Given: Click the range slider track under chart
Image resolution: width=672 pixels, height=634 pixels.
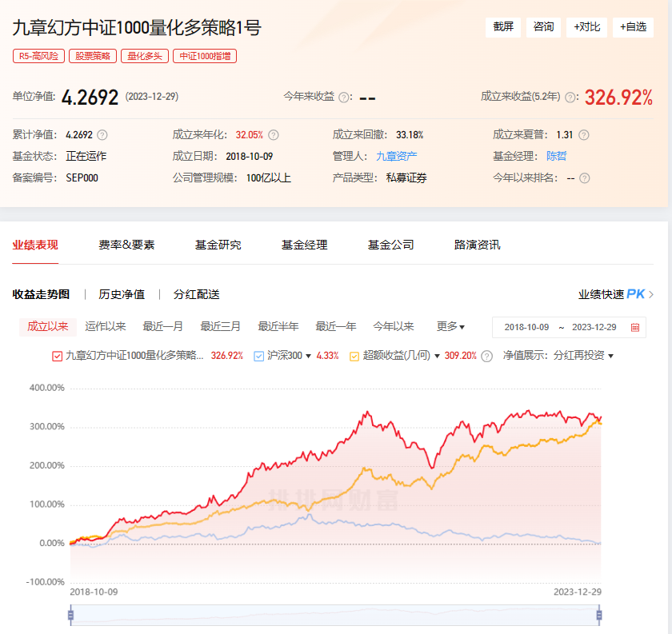Looking at the screenshot, I should click(x=335, y=616).
